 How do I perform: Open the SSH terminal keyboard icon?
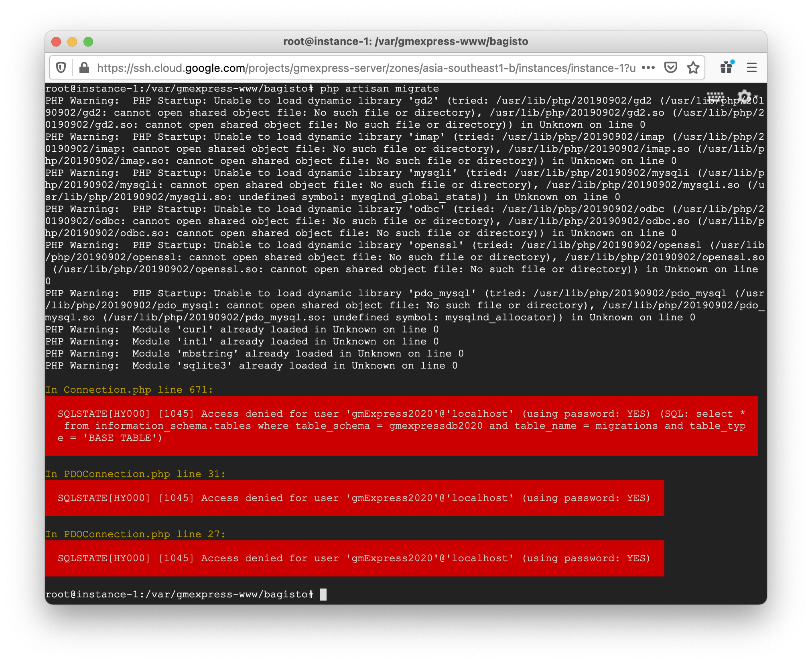[x=715, y=96]
